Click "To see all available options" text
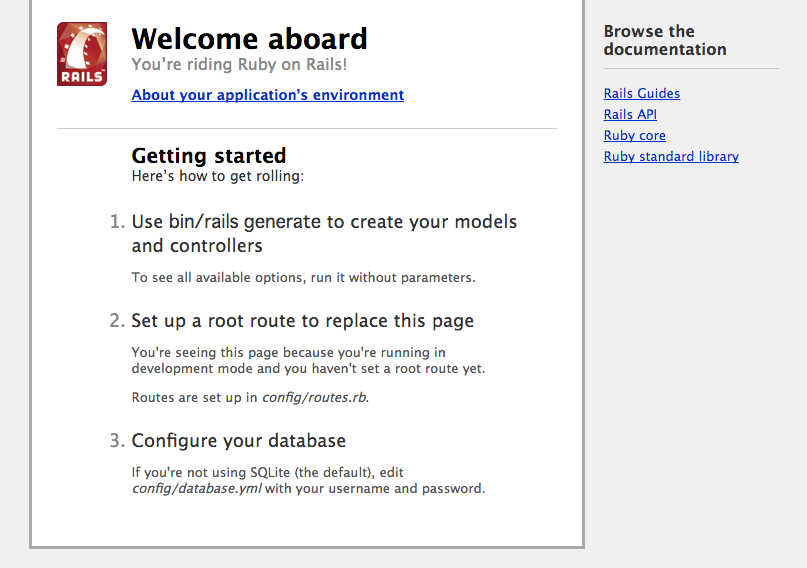807x568 pixels. [x=304, y=277]
